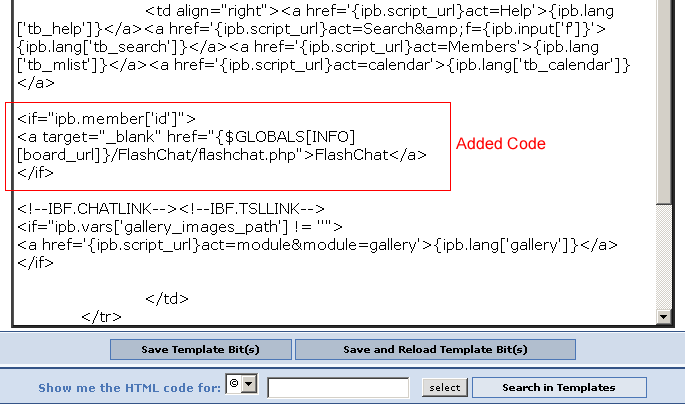The image size is (685, 412).
Task: Click the 'Show me the HTML code for:' label
Action: tap(129, 388)
